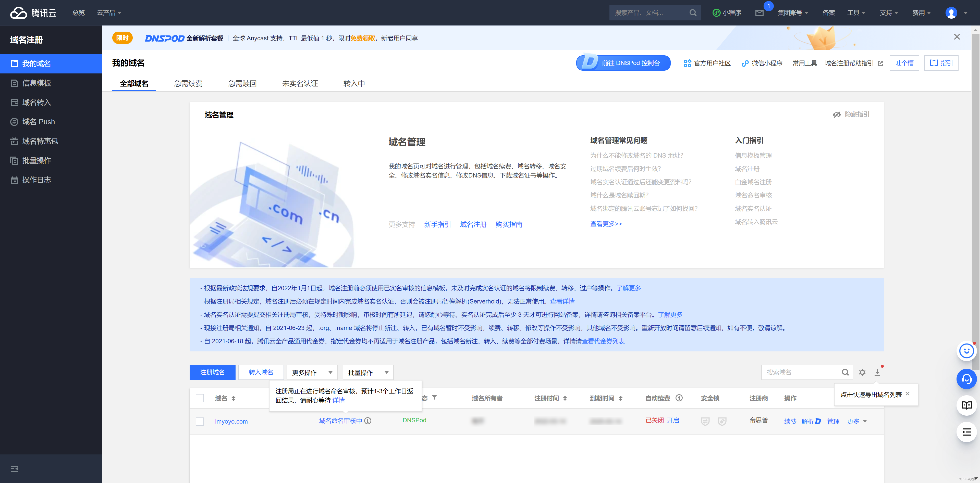The width and height of the screenshot is (980, 483).
Task: Click the 转入域名 button
Action: [x=261, y=372]
